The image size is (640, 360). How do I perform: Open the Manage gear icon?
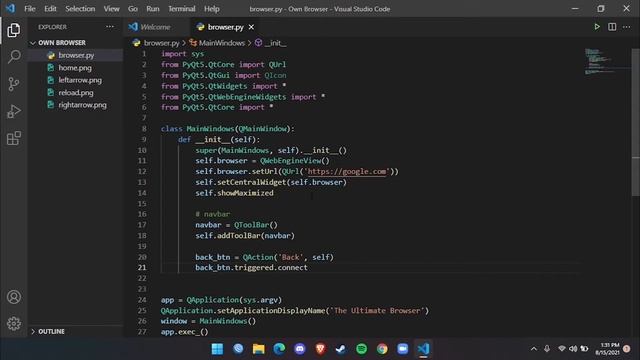(13, 324)
